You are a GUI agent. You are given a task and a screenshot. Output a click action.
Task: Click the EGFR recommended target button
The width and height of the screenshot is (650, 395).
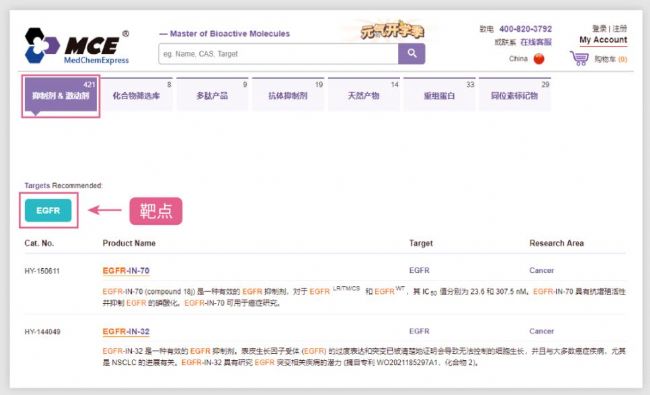[x=48, y=211]
